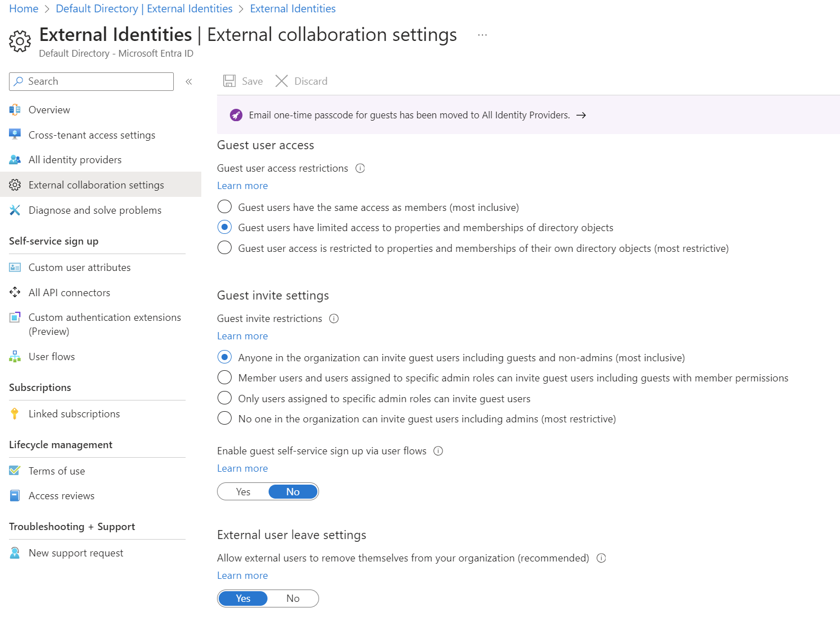Open Default Directory | External Identities breadcrumb

coord(144,9)
